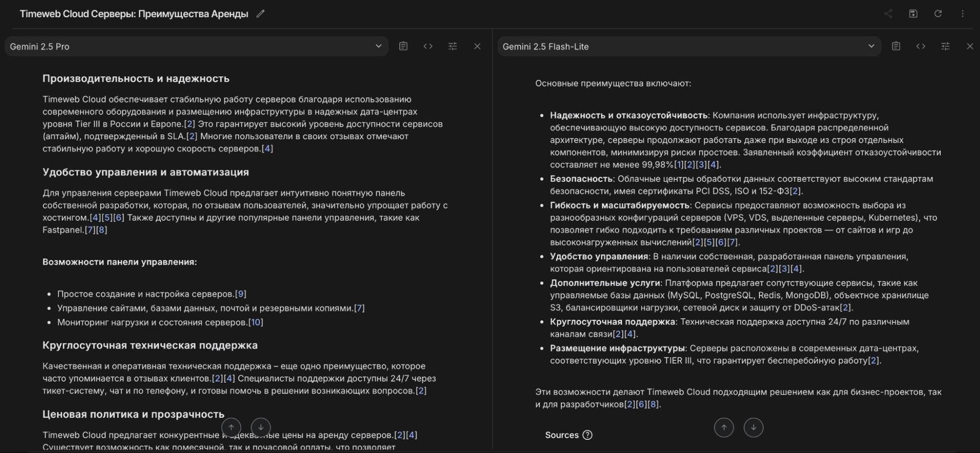Click bold text 'Дополнительные услуги'
Image resolution: width=980 pixels, height=453 pixels.
pos(605,283)
